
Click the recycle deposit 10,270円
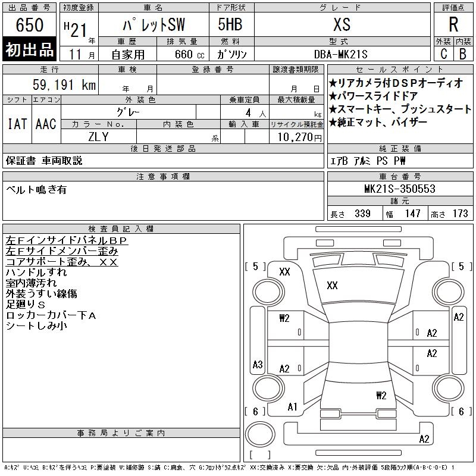point(299,137)
